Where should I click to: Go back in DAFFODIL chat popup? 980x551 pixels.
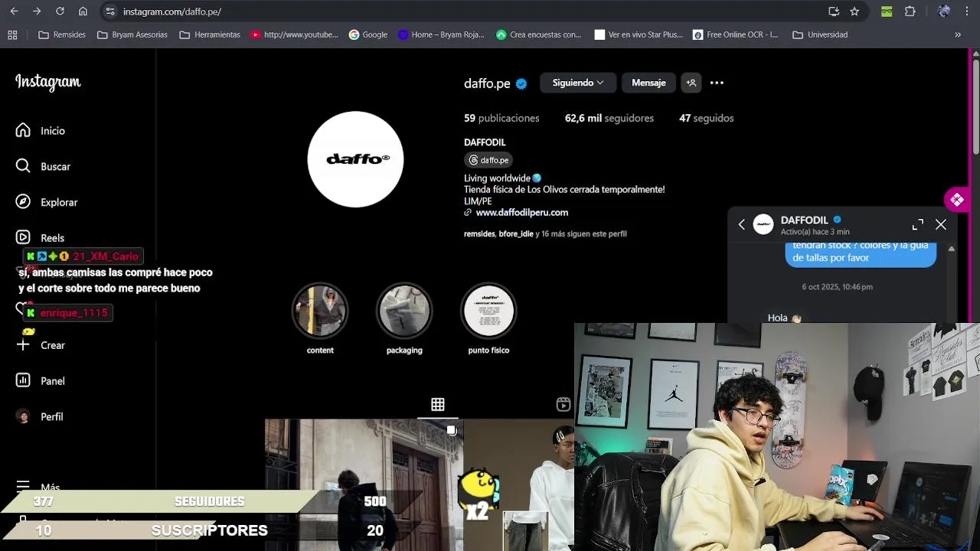[741, 224]
